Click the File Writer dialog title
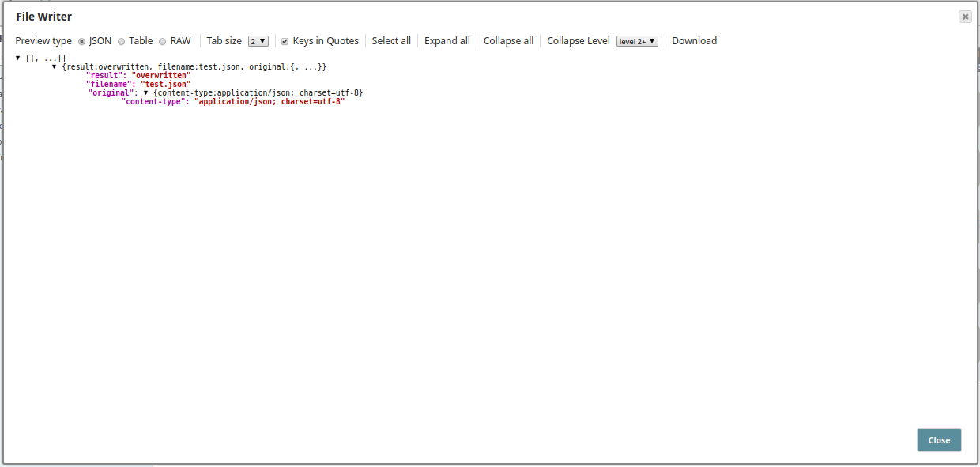This screenshot has height=467, width=980. [x=43, y=16]
